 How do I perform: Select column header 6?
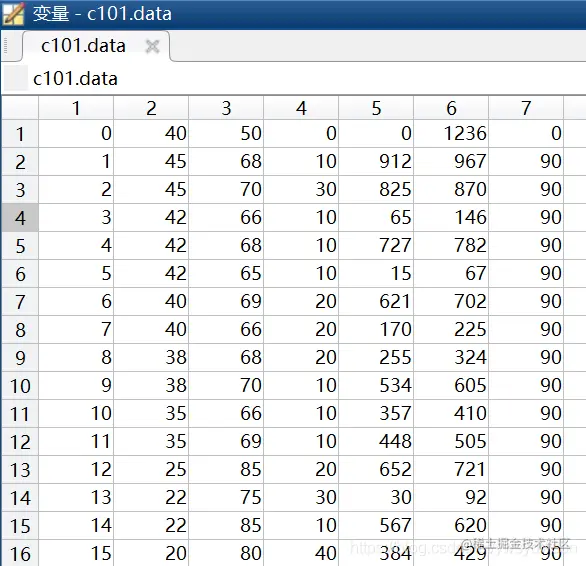tap(451, 108)
